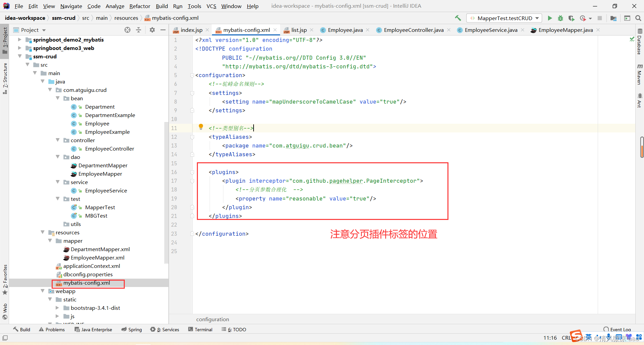Open the Build tool window
This screenshot has height=345, width=644.
[x=22, y=330]
